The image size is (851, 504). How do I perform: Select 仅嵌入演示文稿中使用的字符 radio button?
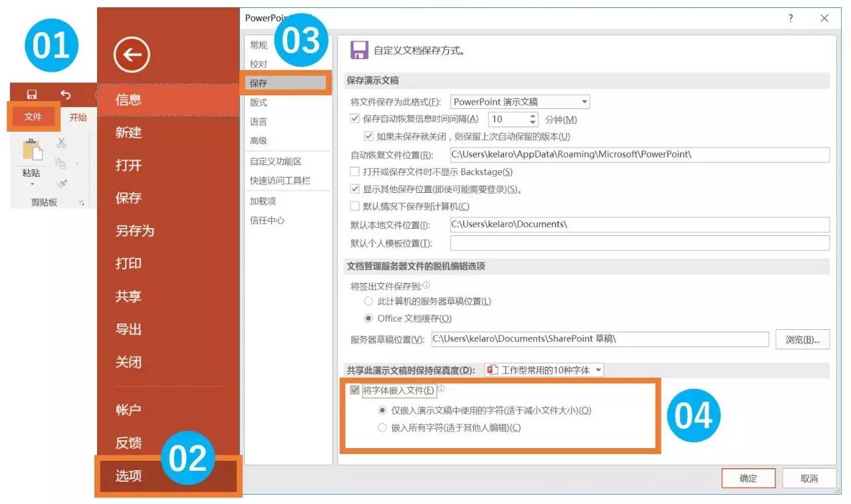382,410
